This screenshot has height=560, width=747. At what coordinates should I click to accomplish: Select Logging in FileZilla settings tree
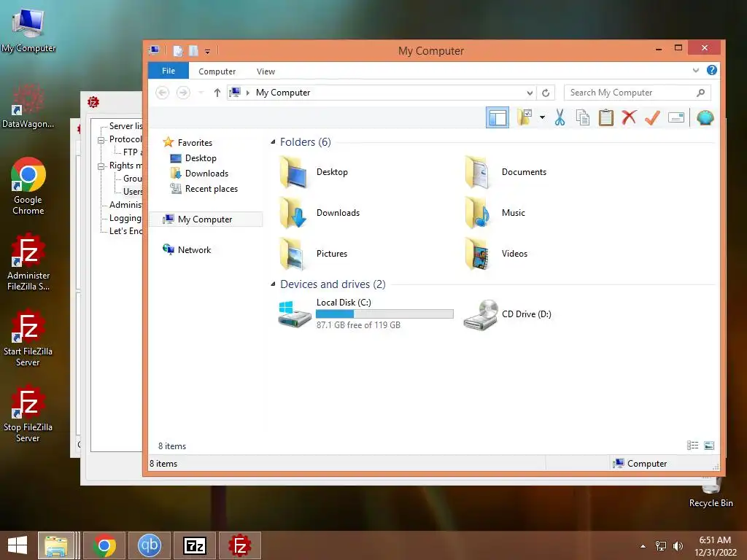(125, 218)
